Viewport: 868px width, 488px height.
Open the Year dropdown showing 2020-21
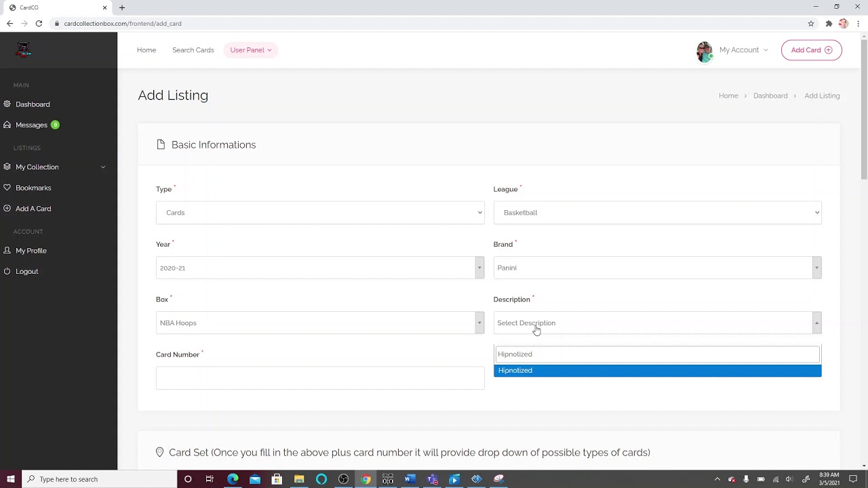click(320, 268)
